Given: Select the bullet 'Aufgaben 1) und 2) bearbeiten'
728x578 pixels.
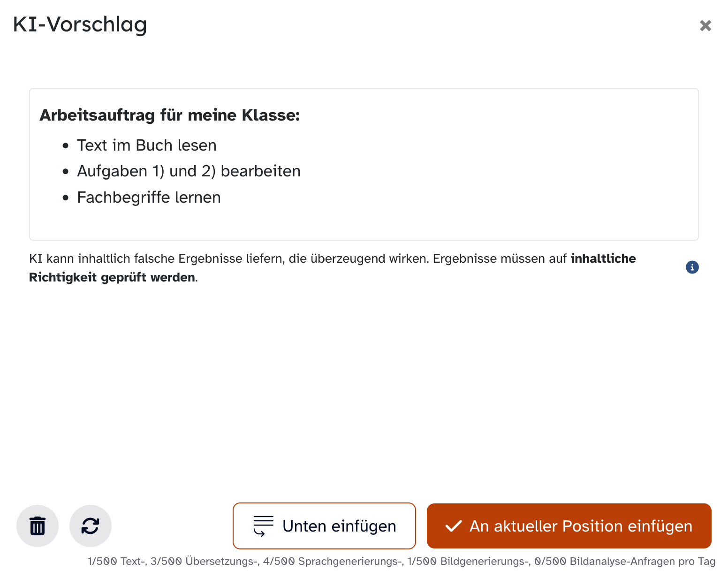Looking at the screenshot, I should click(x=189, y=171).
